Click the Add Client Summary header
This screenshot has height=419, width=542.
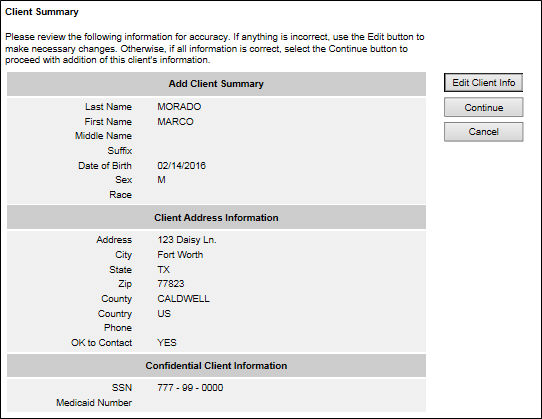coord(216,84)
